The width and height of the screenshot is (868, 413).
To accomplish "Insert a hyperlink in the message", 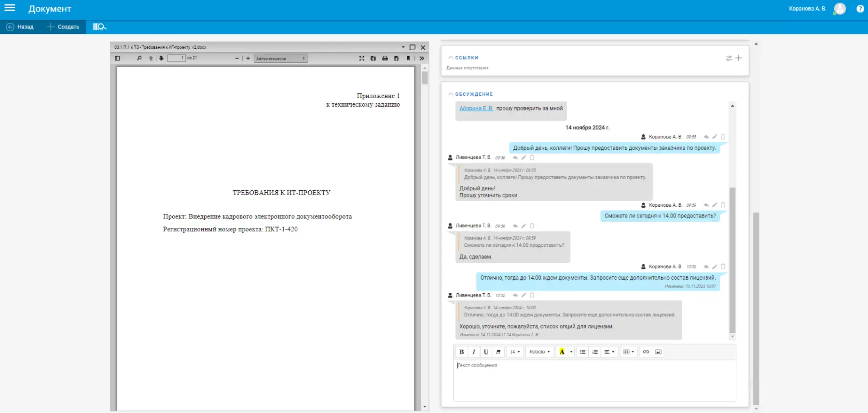I will [646, 352].
